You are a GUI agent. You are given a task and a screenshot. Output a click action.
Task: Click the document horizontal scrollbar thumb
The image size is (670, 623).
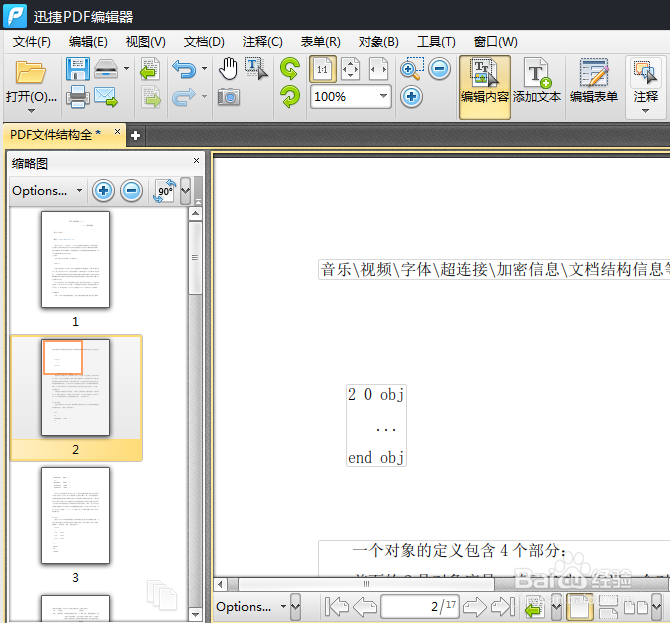pyautogui.click(x=366, y=584)
